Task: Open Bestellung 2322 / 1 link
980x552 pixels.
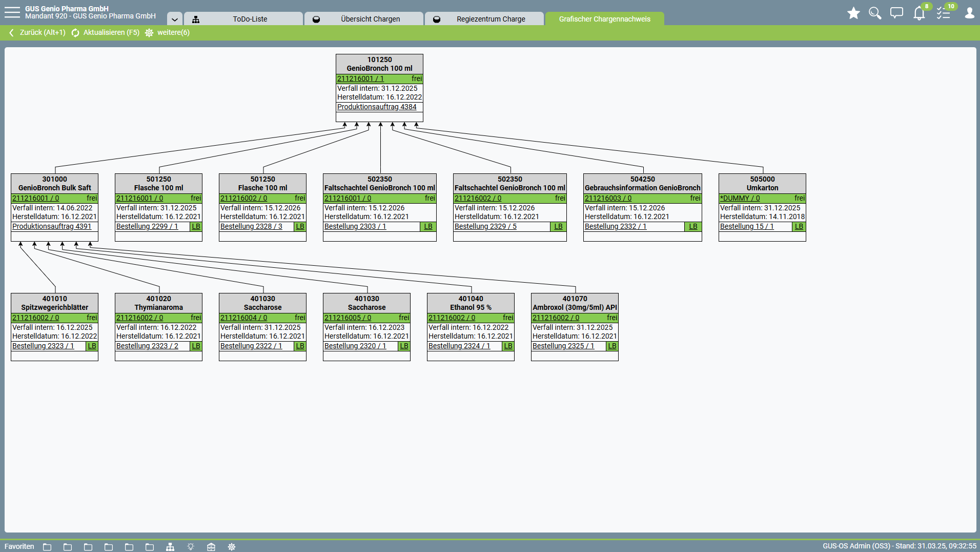Action: coord(251,346)
